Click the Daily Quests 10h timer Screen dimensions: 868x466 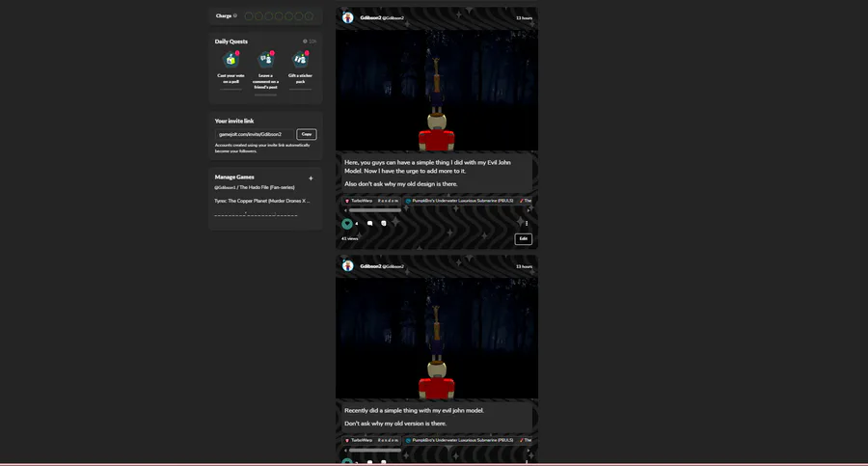point(310,41)
